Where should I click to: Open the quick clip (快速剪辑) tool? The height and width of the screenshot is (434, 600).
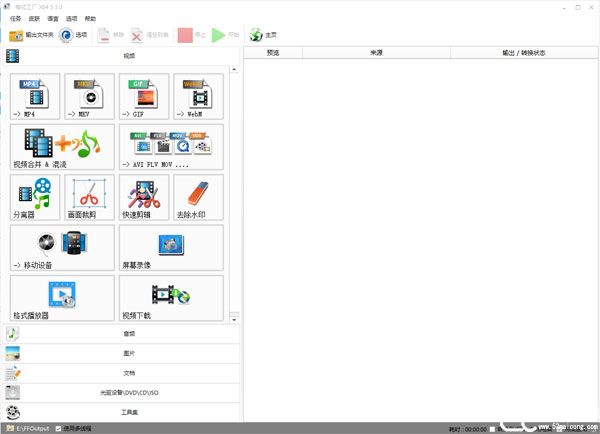coord(144,197)
